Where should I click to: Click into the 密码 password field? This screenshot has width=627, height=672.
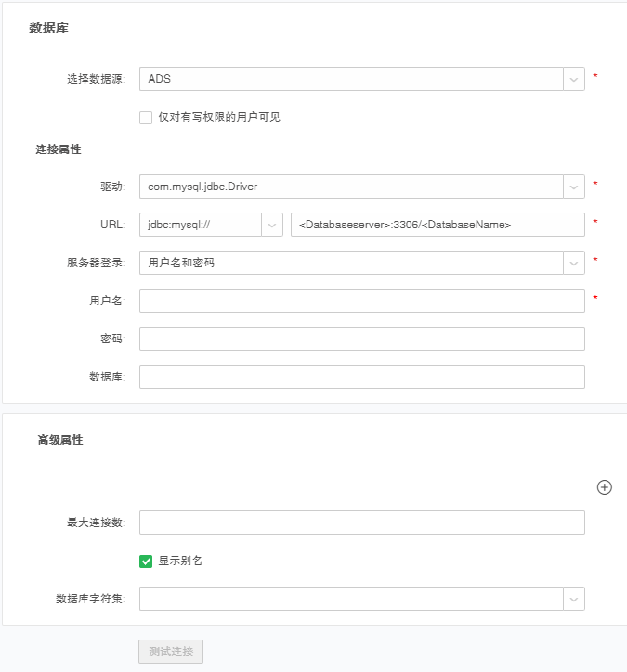[361, 339]
